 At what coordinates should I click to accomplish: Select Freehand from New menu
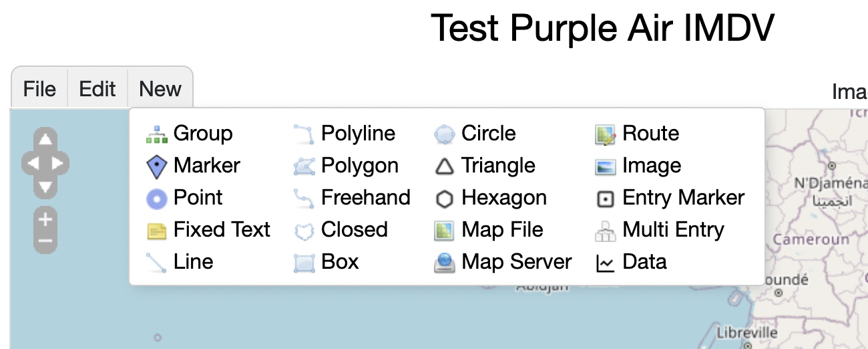pos(365,198)
